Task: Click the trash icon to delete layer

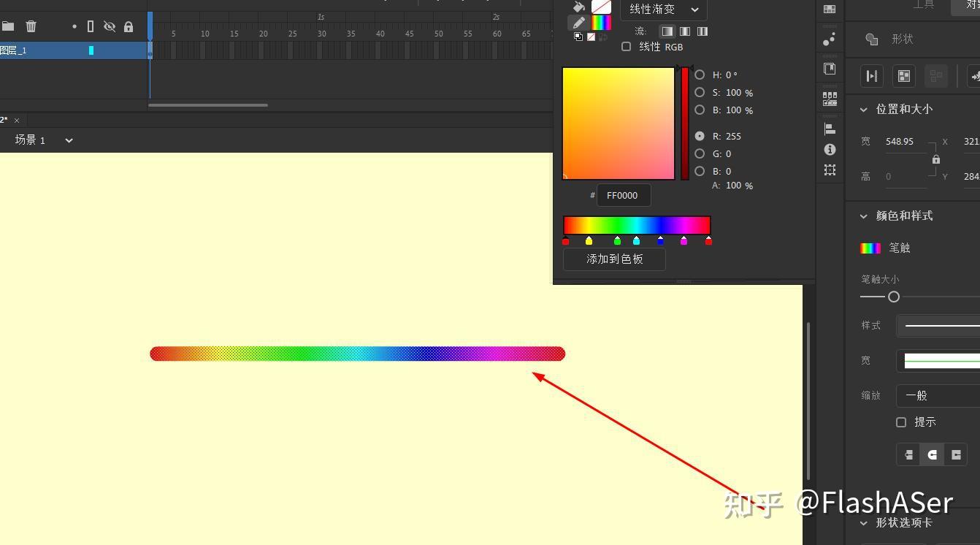Action: (x=31, y=26)
